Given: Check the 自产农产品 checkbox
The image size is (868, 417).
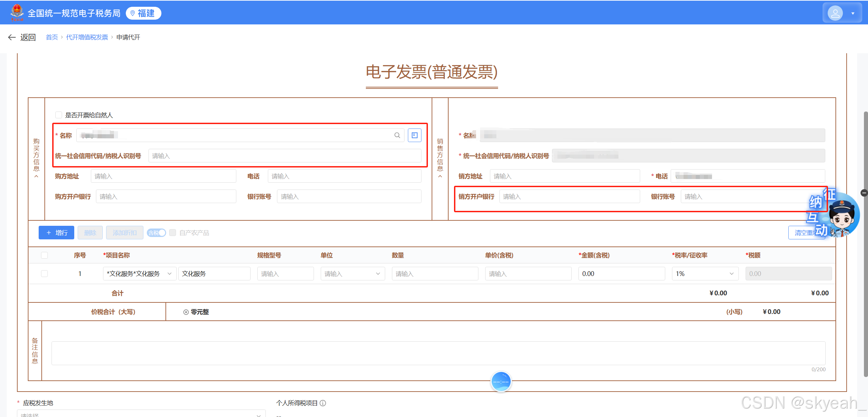Looking at the screenshot, I should point(173,233).
